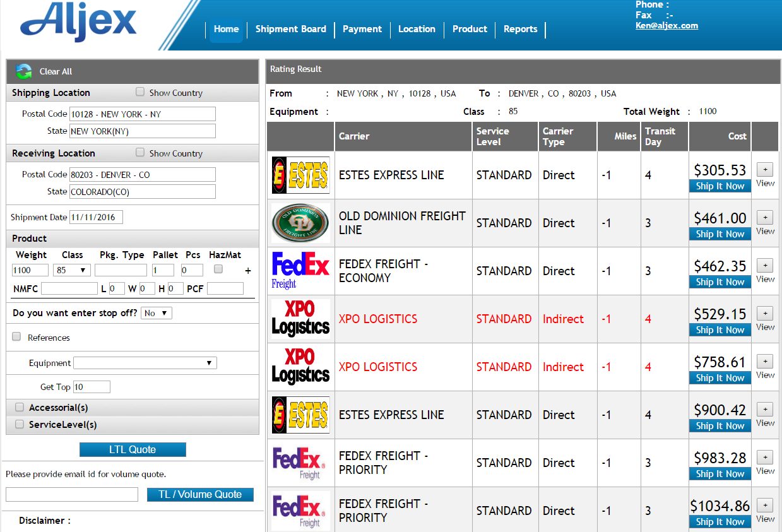Click the ESTES EXPRESS LINE carrier logo
The image size is (782, 532).
(300, 175)
